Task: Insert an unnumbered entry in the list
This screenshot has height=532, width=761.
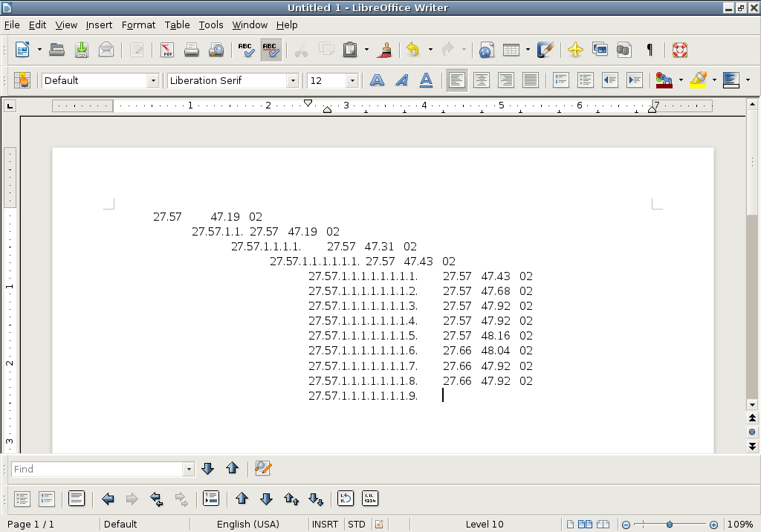Action: click(211, 499)
